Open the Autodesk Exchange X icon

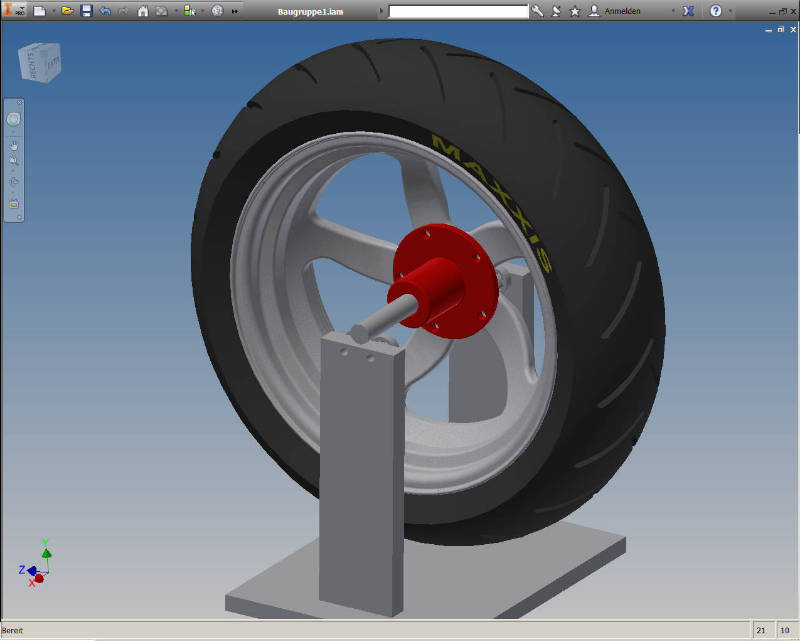688,11
